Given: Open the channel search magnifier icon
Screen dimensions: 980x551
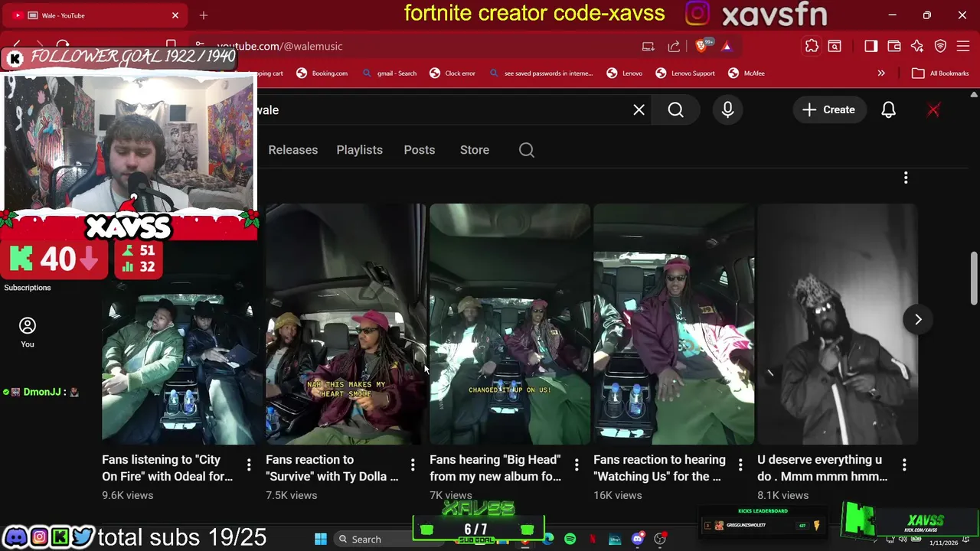Looking at the screenshot, I should click(x=527, y=150).
